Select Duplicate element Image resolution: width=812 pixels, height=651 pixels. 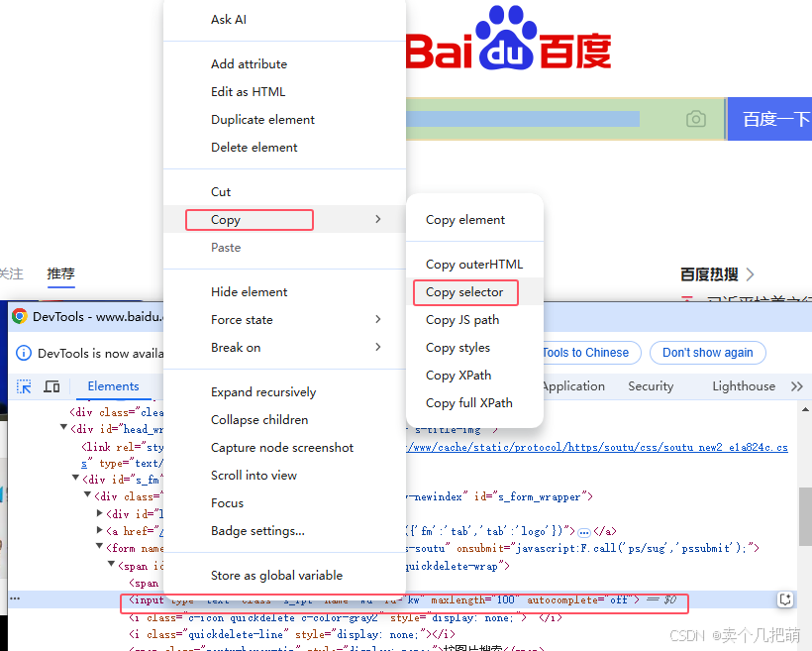tap(262, 120)
